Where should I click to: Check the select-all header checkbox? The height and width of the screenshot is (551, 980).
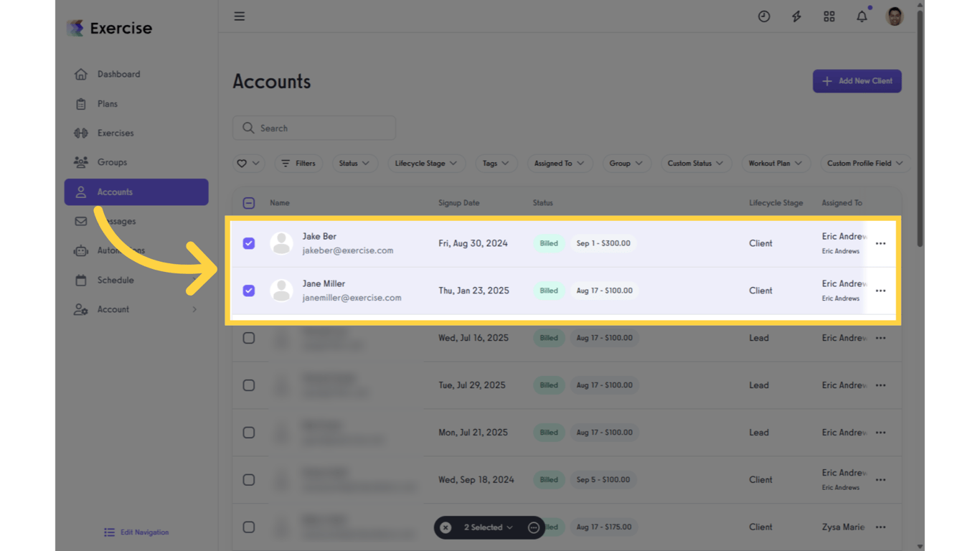(249, 202)
